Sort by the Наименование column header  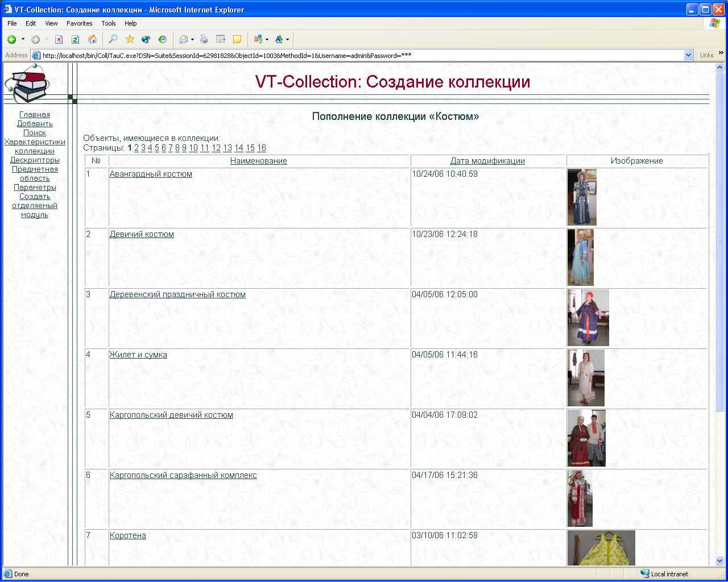[259, 161]
